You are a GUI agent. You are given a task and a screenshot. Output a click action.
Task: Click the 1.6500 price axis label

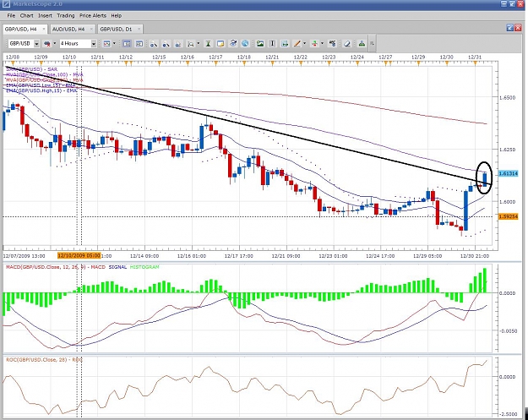[507, 97]
